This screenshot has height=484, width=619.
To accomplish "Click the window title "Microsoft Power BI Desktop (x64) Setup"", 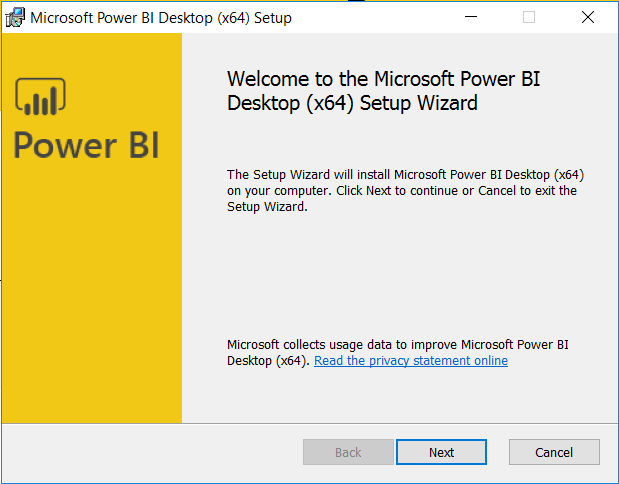I will coord(161,18).
